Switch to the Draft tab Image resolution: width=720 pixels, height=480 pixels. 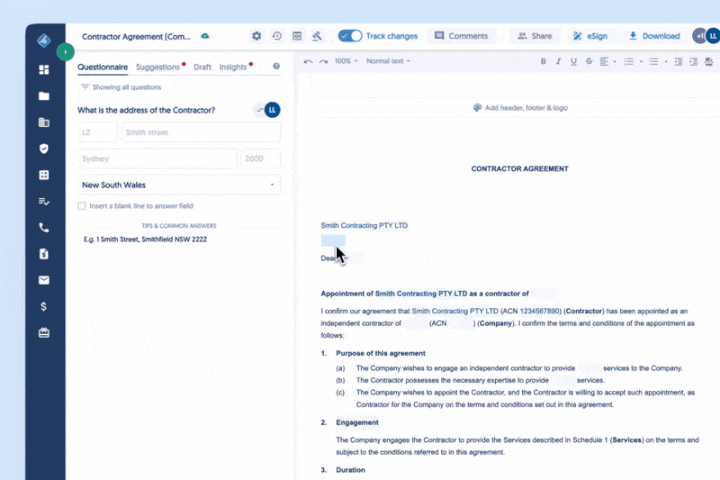click(202, 67)
